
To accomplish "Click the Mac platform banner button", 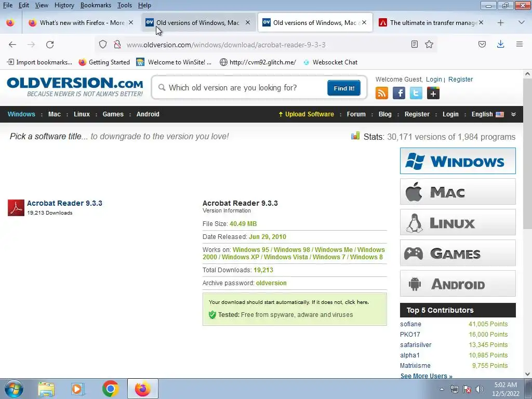I will [458, 192].
